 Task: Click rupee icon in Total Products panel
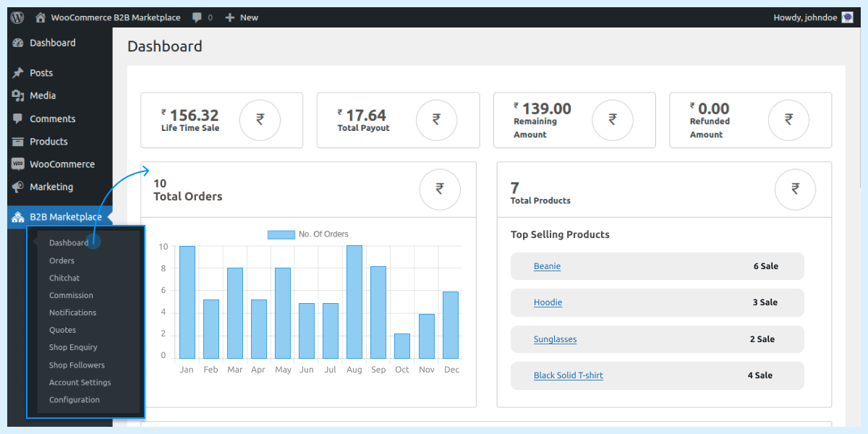tap(795, 190)
